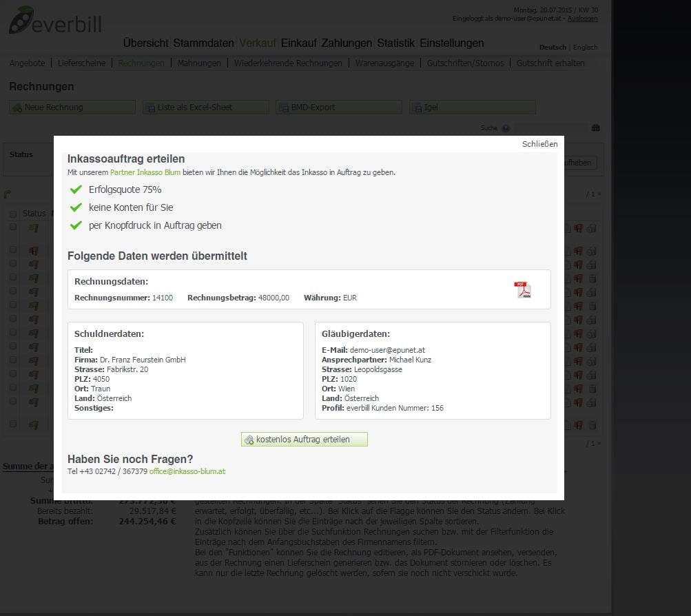Open the Stammdaten main menu
The image size is (691, 616).
click(x=204, y=43)
